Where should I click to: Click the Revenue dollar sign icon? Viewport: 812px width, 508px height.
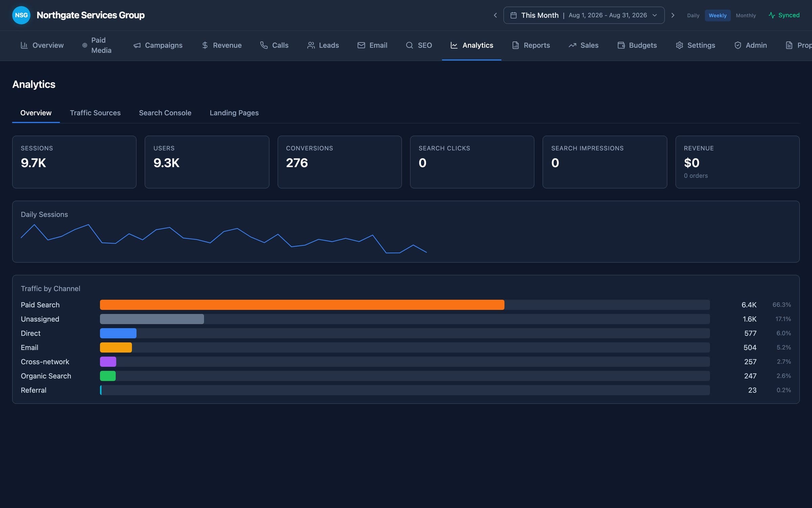(205, 45)
